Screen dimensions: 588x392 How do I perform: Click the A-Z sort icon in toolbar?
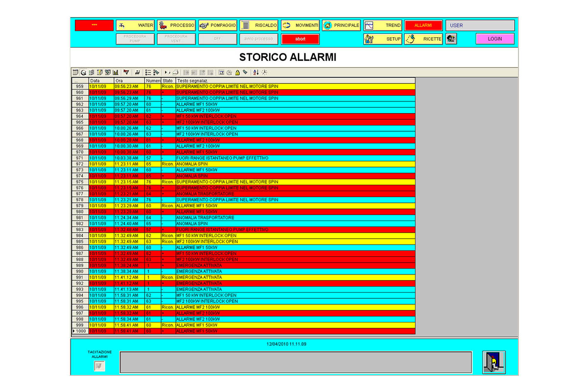(x=256, y=73)
